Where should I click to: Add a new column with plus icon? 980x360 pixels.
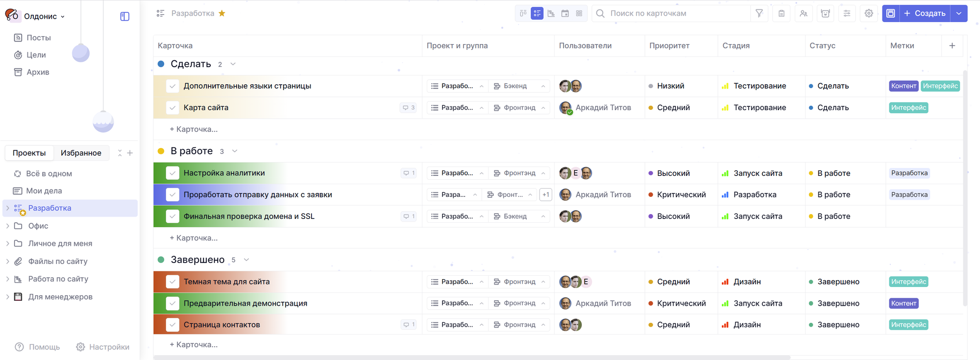click(x=952, y=46)
